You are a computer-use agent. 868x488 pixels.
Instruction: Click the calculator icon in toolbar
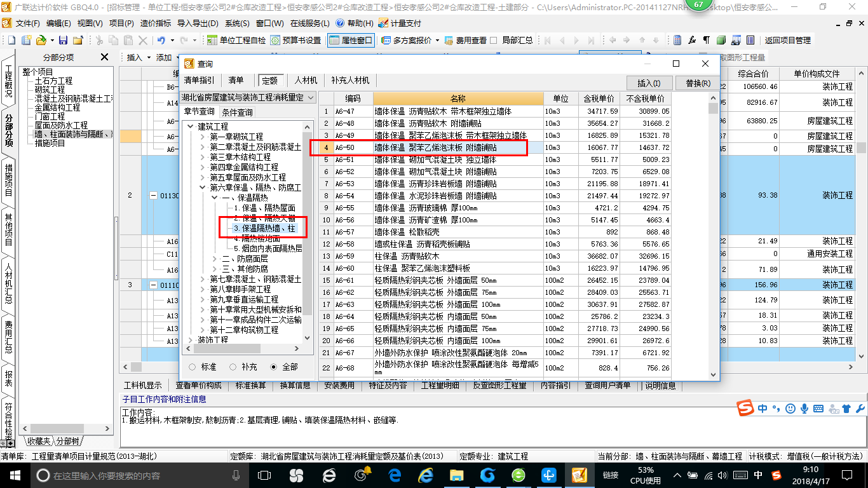(x=677, y=40)
